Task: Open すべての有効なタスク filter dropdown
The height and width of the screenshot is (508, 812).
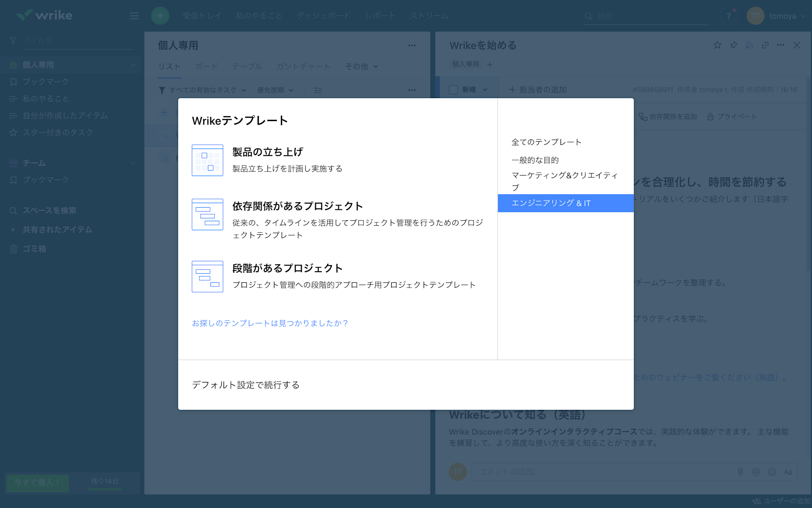Action: coord(203,90)
